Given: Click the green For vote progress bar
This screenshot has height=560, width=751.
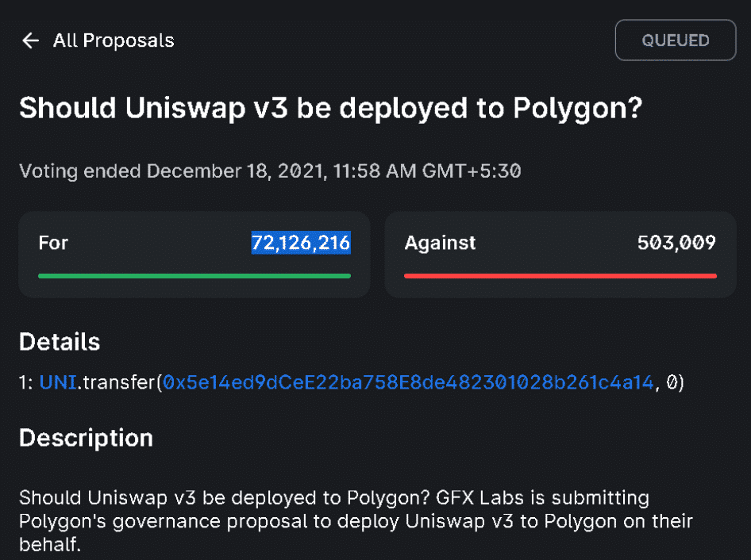Looking at the screenshot, I should (194, 276).
